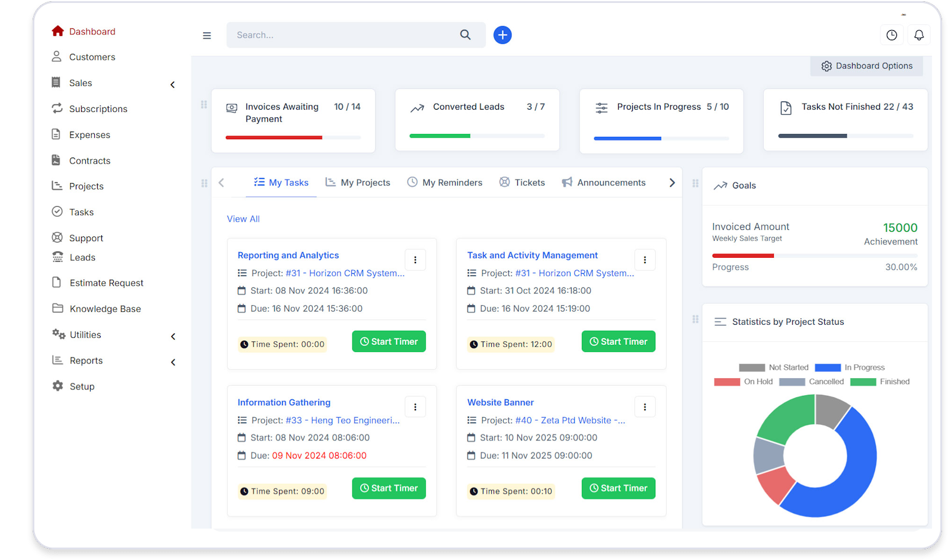Toggle the Not Started legend in chart
948x560 pixels.
click(774, 367)
